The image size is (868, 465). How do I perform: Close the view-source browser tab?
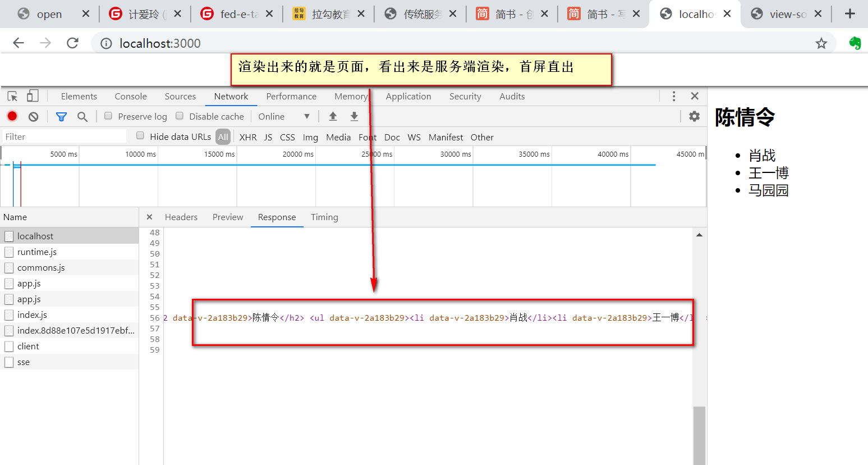click(818, 13)
